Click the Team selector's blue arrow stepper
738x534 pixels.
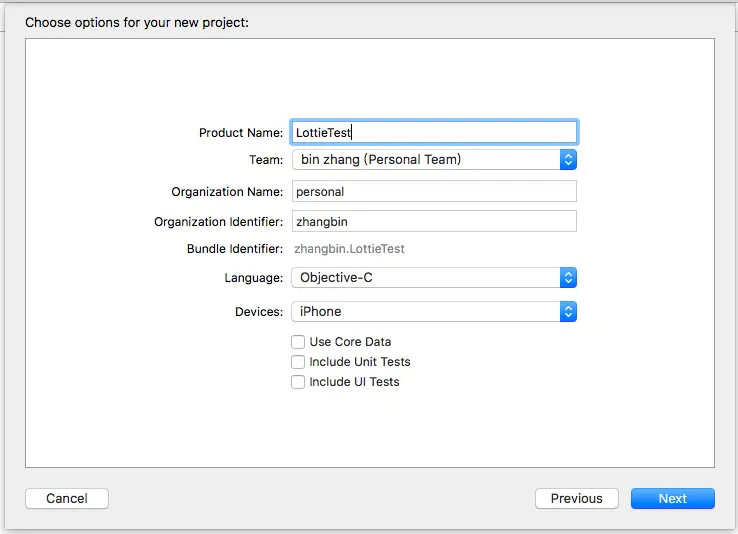coord(568,159)
